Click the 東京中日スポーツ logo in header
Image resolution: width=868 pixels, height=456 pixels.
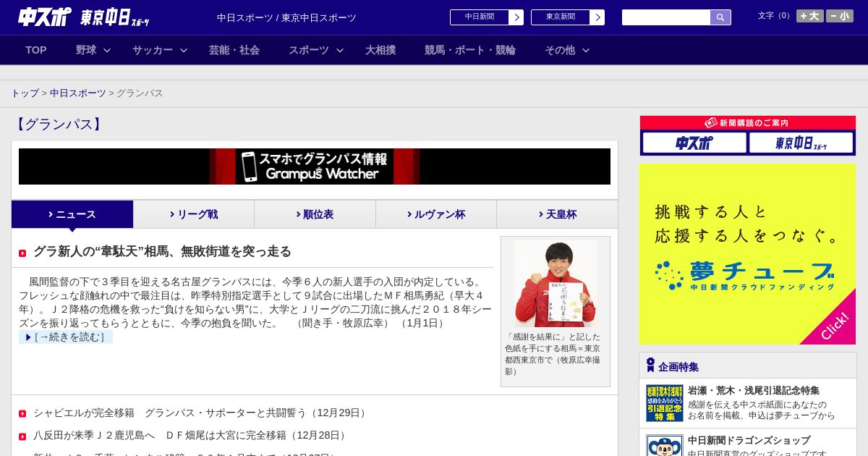pos(115,17)
